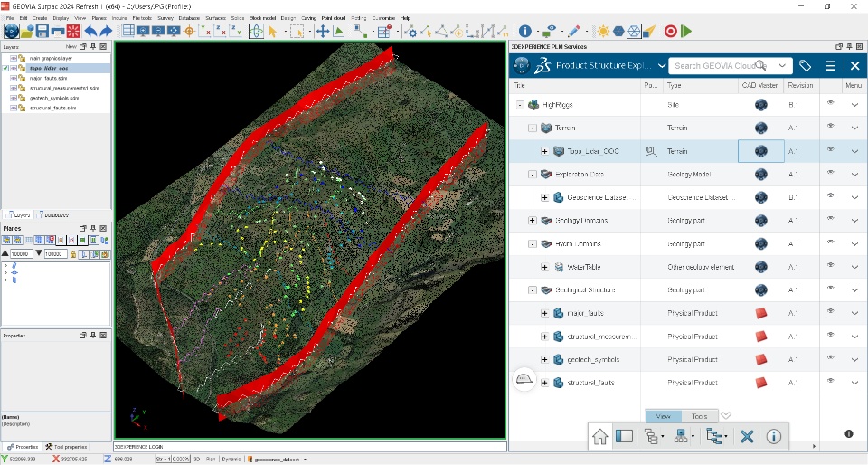Viewport: 868px width, 465px height.
Task: Toggle visibility eye for structural_faults row
Action: (830, 381)
